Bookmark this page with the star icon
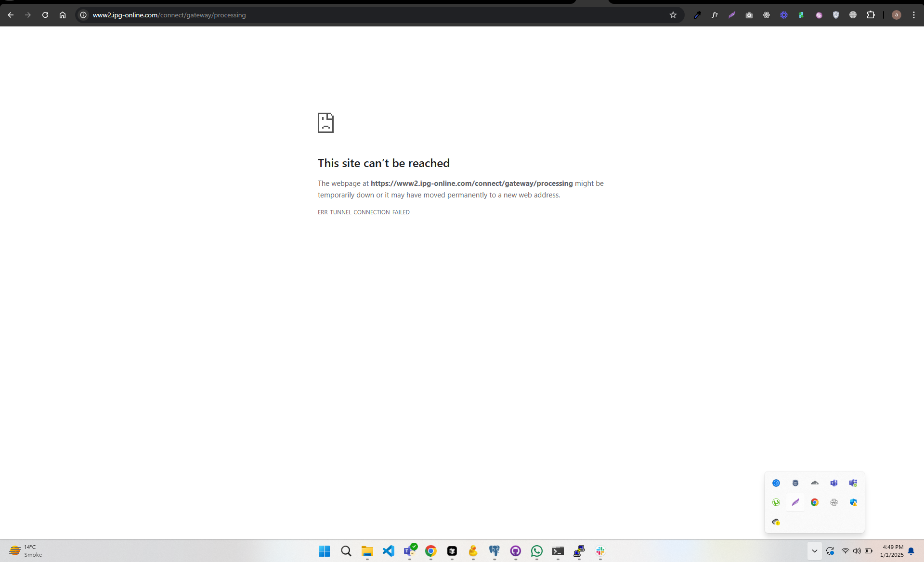 [673, 15]
